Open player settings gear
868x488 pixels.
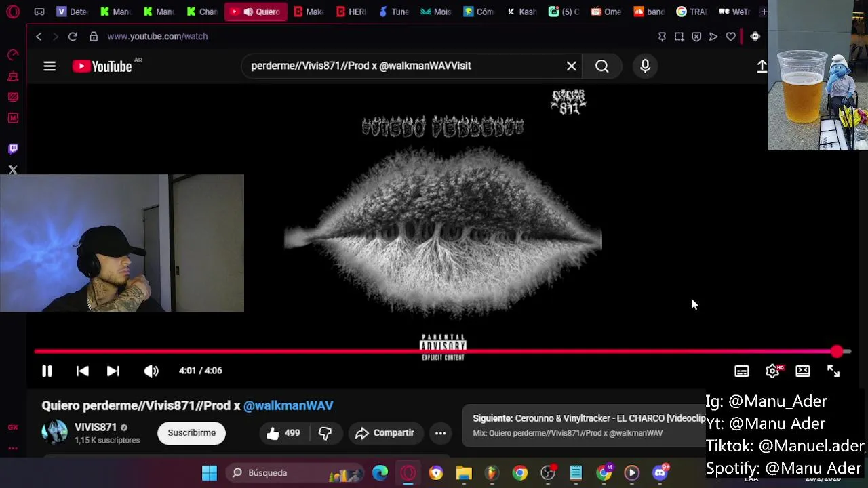(772, 371)
